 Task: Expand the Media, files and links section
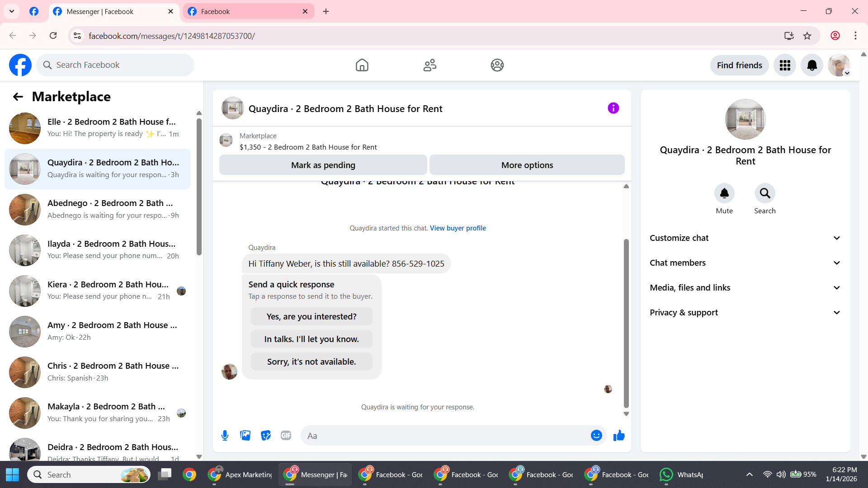[745, 288]
